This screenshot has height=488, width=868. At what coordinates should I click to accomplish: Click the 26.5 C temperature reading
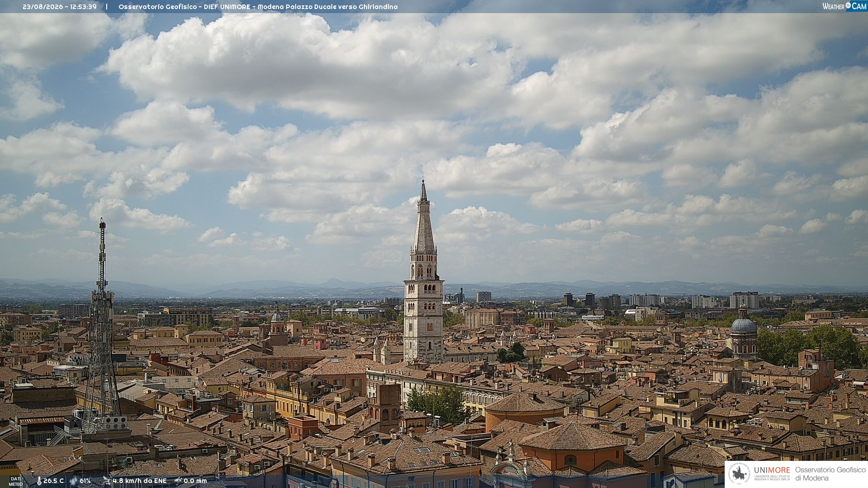coord(53,481)
